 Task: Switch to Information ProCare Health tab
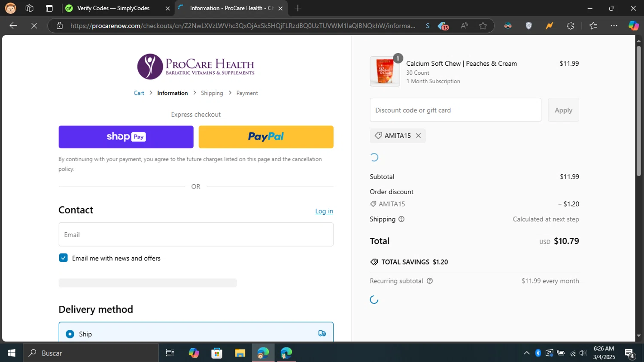(x=231, y=8)
